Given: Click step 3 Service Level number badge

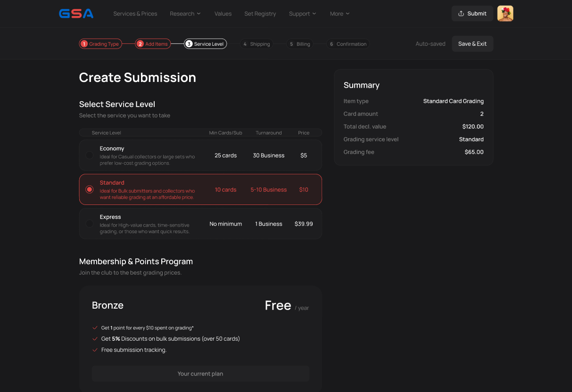Looking at the screenshot, I should point(189,44).
